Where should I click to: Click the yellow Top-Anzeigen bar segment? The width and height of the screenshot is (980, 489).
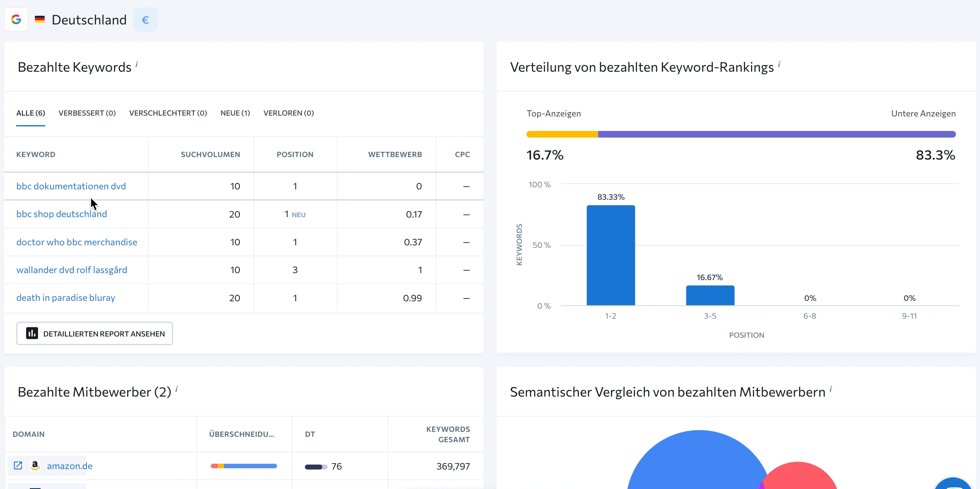coord(562,134)
